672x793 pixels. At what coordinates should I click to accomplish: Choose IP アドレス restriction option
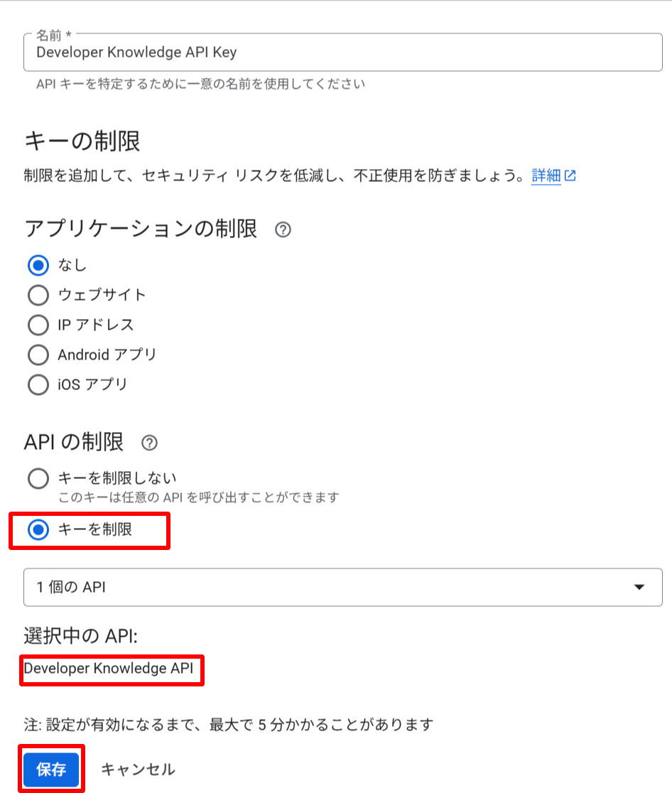38,325
